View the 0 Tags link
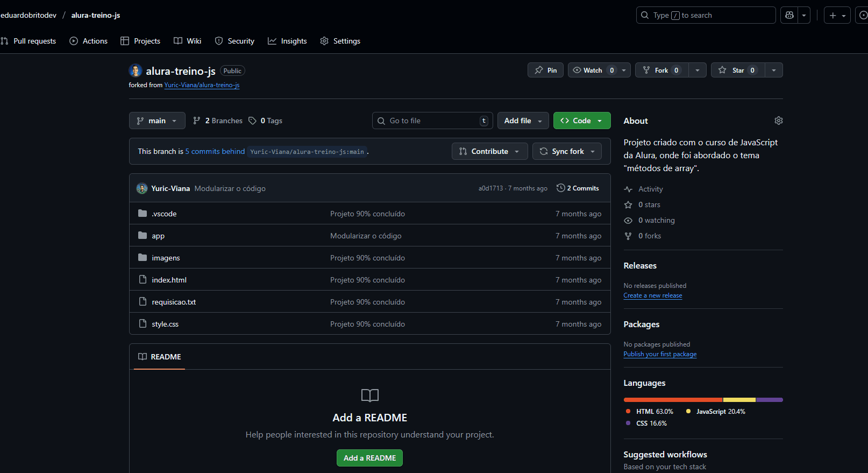 click(266, 121)
